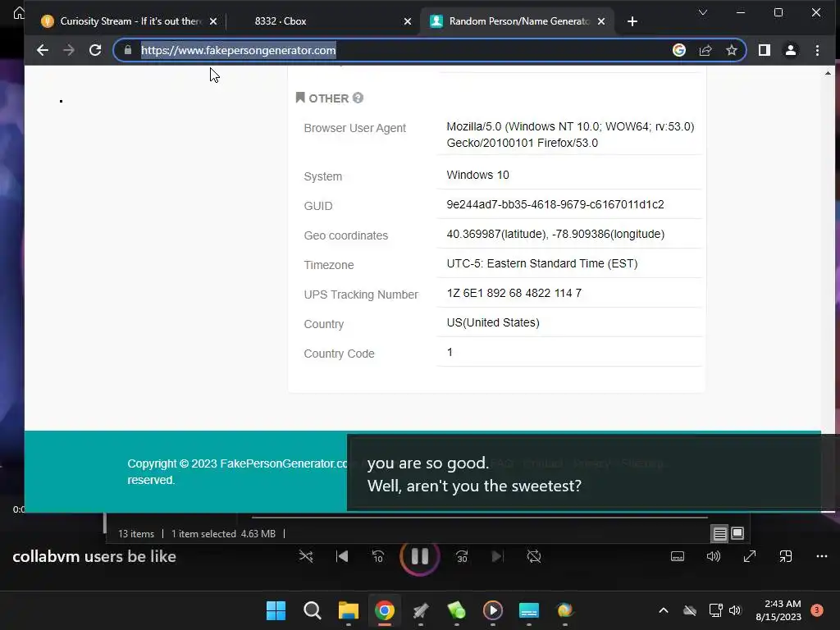Open the volume tray icon

point(735,610)
